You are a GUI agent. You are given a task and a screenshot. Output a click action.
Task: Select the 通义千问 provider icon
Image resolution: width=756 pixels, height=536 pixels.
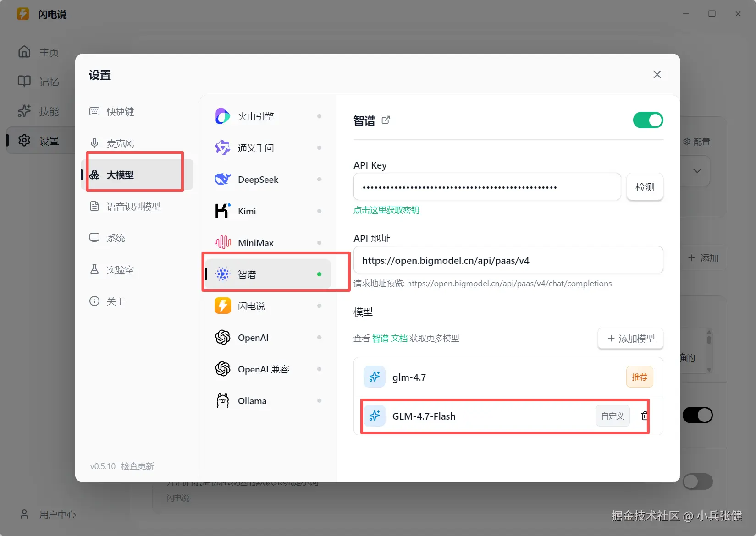[x=223, y=148]
